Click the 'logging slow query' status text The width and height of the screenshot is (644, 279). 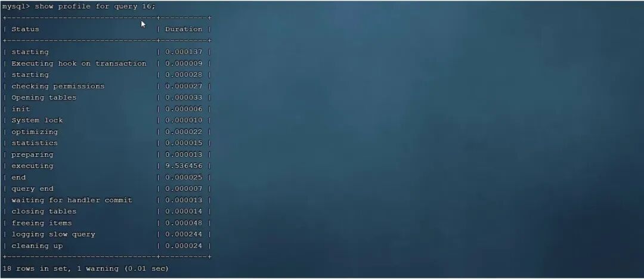54,234
